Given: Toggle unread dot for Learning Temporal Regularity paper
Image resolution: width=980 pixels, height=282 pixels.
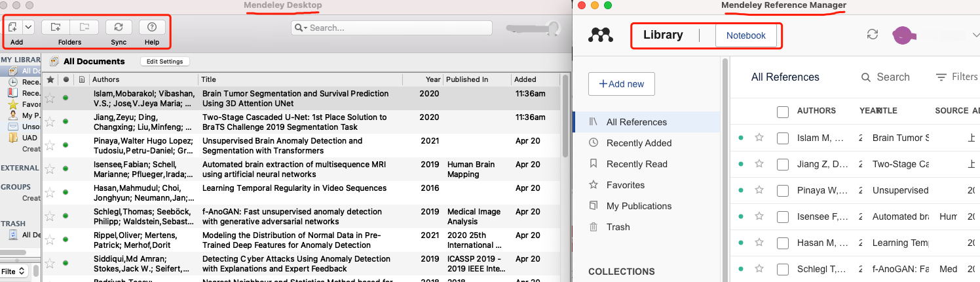Looking at the screenshot, I should (66, 192).
